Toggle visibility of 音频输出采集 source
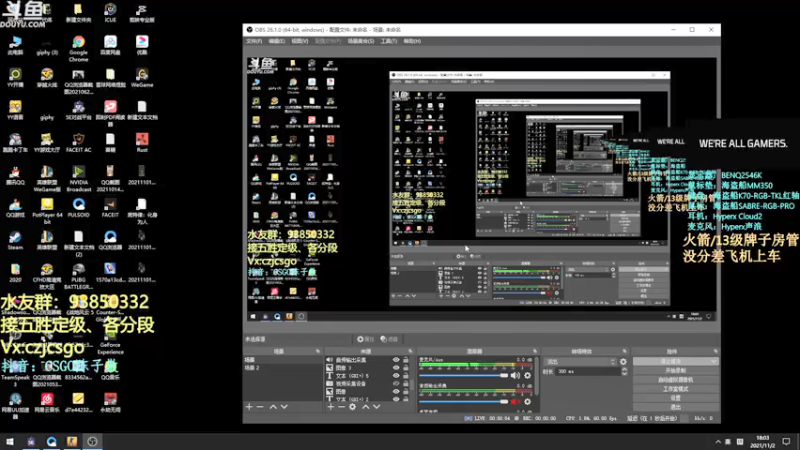The height and width of the screenshot is (450, 800). [396, 360]
